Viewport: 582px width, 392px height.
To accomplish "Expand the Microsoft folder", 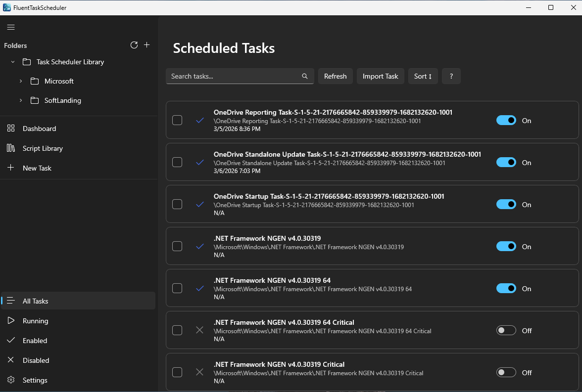I will [x=21, y=81].
